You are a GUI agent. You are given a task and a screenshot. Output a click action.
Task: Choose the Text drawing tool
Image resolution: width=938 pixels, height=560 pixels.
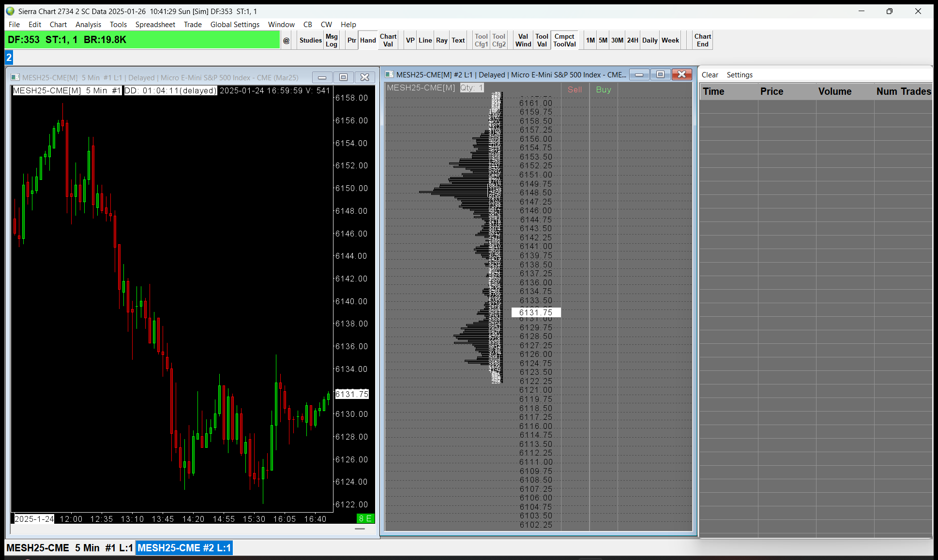pos(458,40)
